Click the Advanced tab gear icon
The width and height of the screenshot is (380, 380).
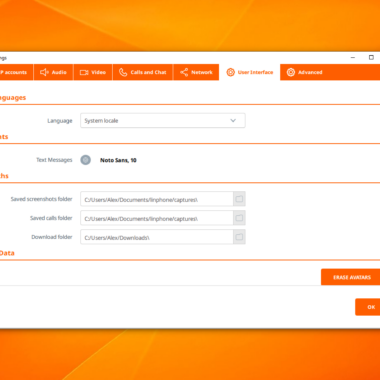coord(291,72)
